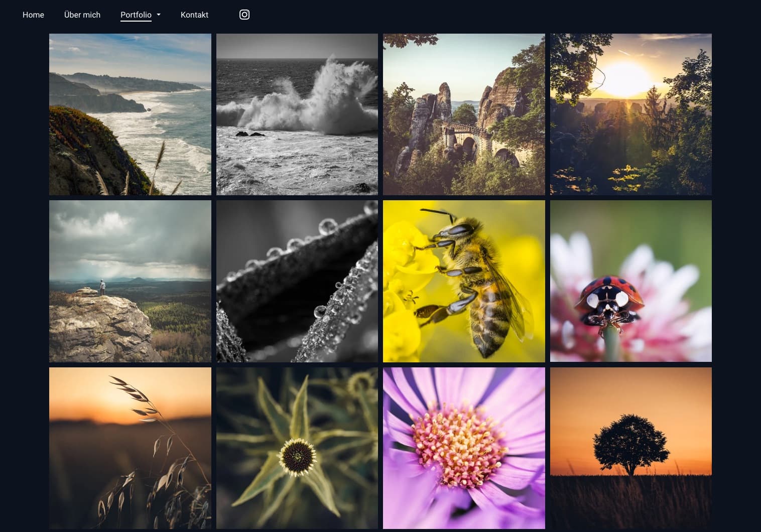This screenshot has height=532, width=761.
Task: Open the black-and-white crashing wave photo
Action: (x=297, y=114)
